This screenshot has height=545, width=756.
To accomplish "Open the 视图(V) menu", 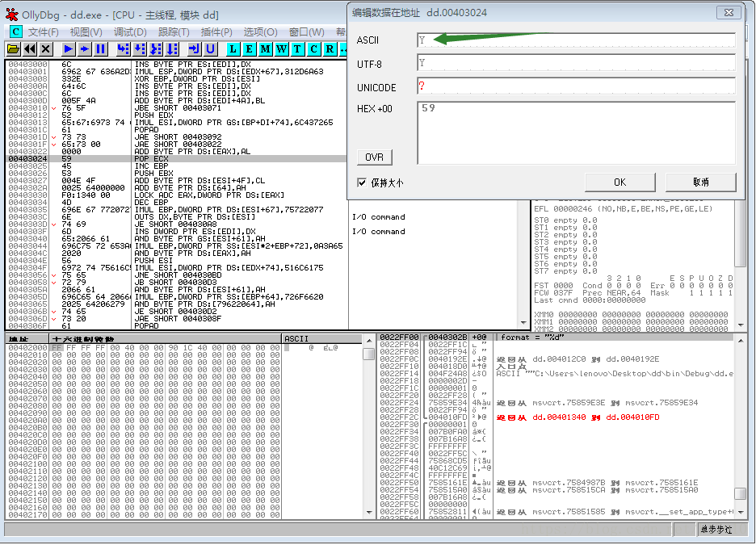I will pos(86,31).
